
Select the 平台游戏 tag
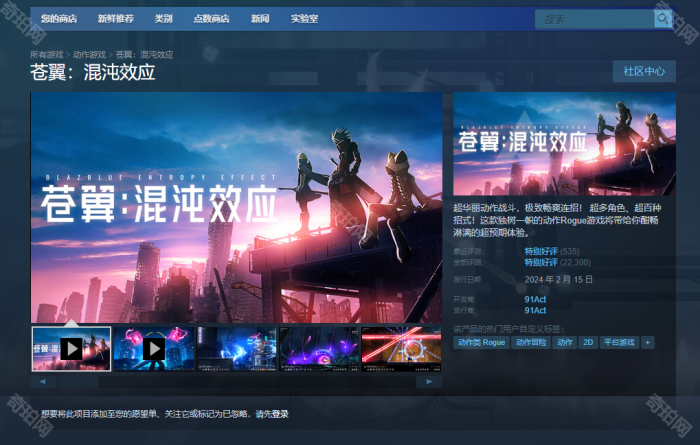(619, 342)
